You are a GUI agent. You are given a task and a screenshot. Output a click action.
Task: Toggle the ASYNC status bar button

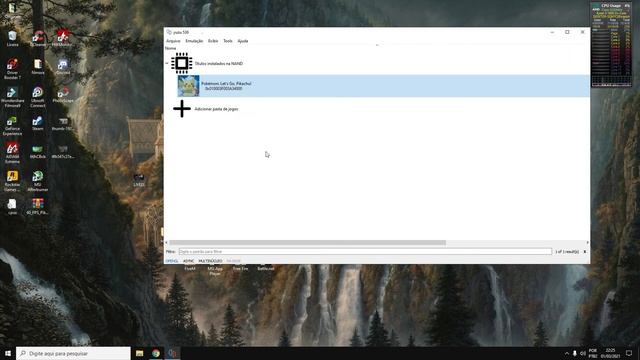[x=189, y=261]
